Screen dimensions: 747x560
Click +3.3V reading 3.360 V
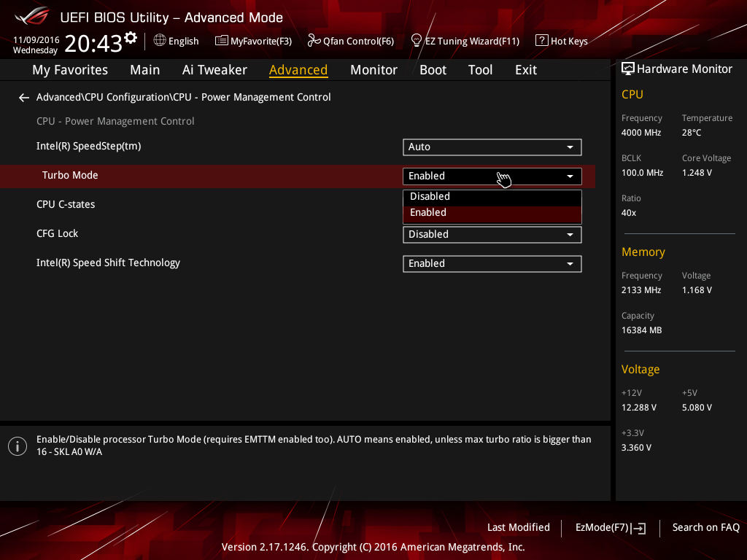click(636, 448)
